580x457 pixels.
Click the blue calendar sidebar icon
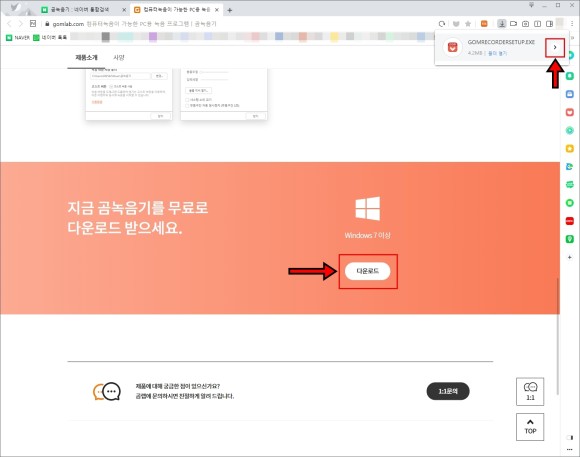[570, 94]
